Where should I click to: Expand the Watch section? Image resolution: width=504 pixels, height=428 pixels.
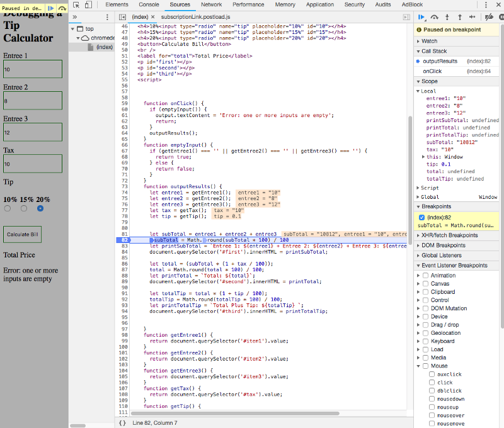click(428, 41)
